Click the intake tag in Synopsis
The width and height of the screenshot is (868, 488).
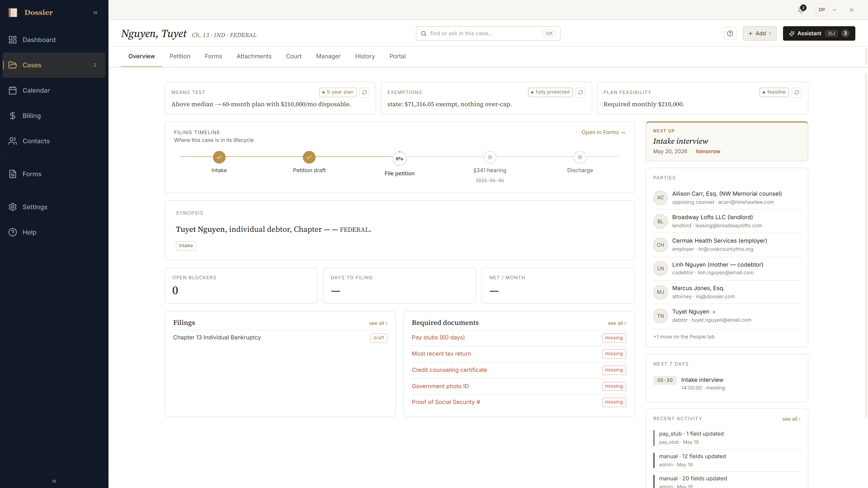point(186,246)
